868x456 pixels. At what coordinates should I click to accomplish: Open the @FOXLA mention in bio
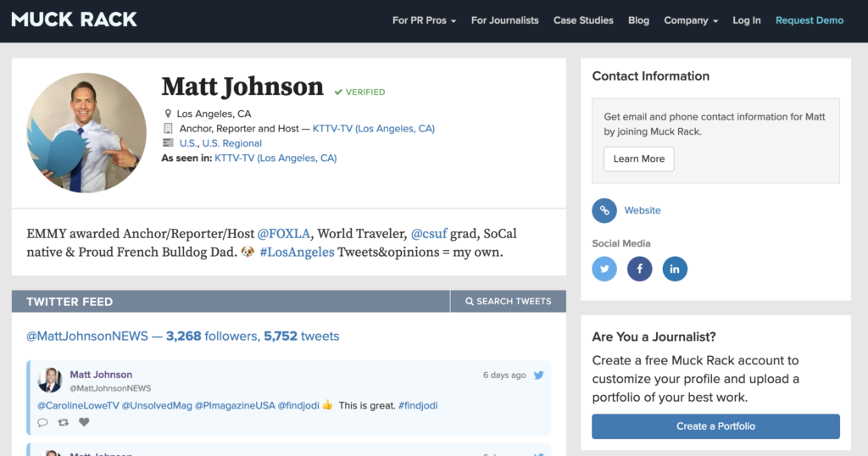(283, 234)
